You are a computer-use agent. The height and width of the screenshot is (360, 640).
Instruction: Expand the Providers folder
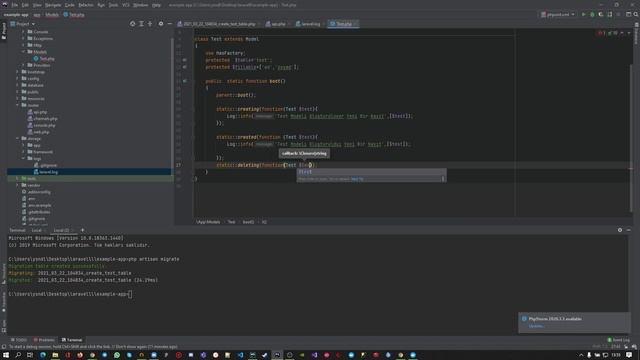tap(23, 65)
